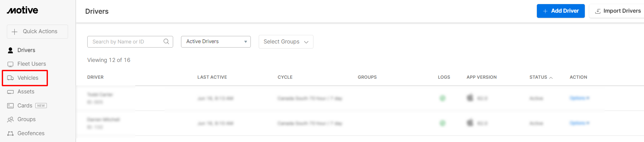
Task: Click the Add Driver button
Action: [561, 11]
